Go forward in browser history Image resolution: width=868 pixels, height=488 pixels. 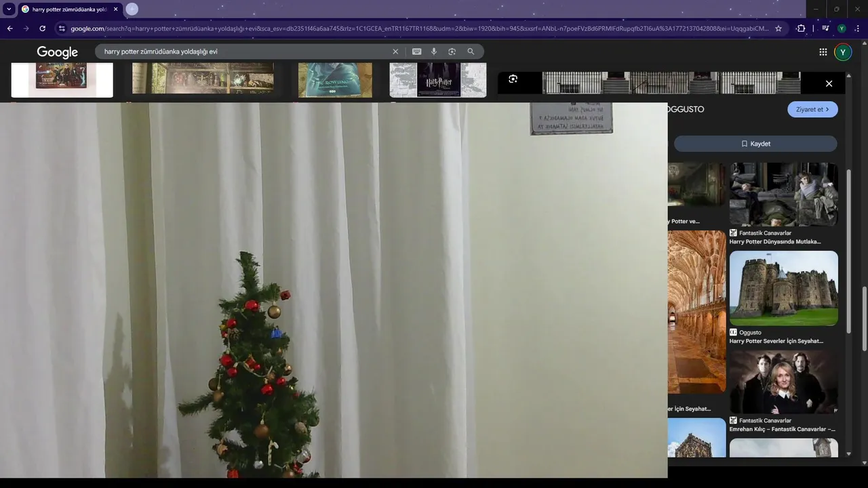(x=26, y=28)
